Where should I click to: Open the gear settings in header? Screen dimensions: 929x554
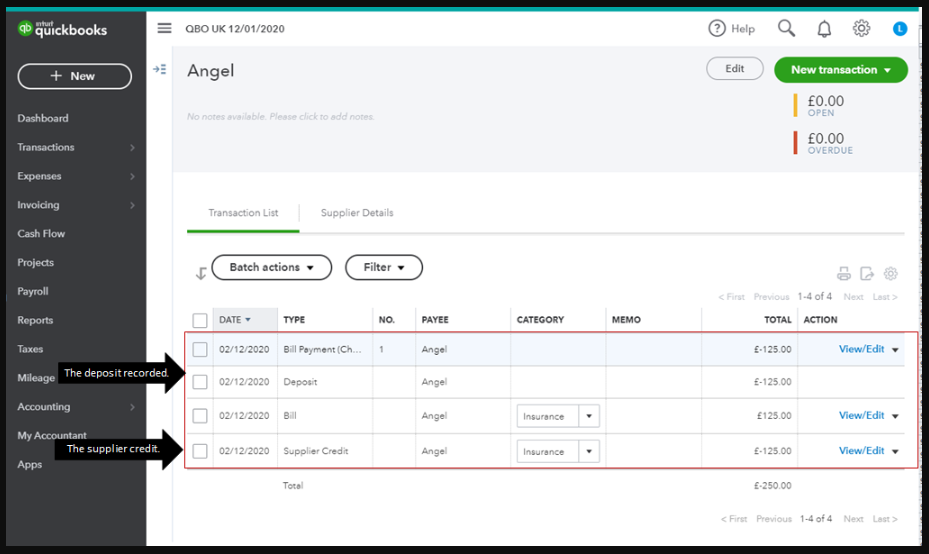pos(861,28)
